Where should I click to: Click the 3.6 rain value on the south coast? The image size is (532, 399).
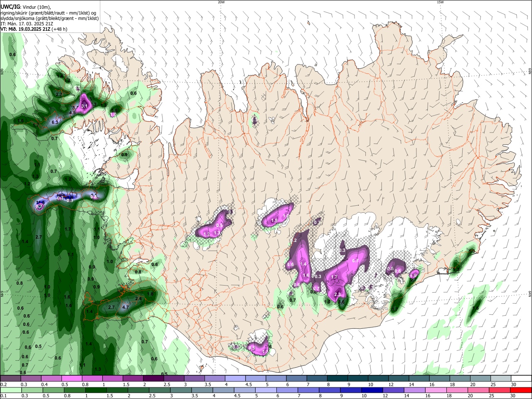341,302
